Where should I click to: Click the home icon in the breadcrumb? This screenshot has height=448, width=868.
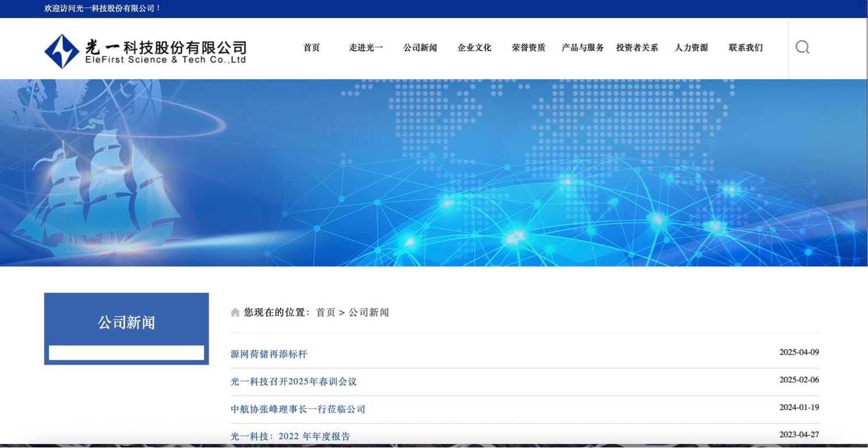[x=235, y=313]
